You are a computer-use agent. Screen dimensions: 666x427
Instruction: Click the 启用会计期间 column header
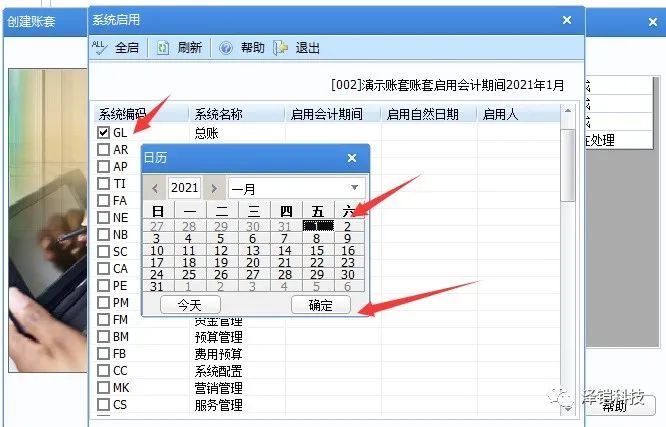333,114
